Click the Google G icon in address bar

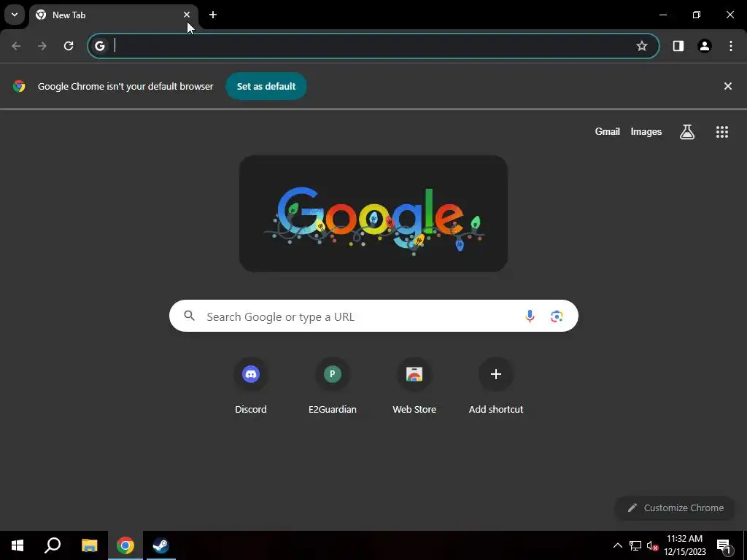(99, 46)
